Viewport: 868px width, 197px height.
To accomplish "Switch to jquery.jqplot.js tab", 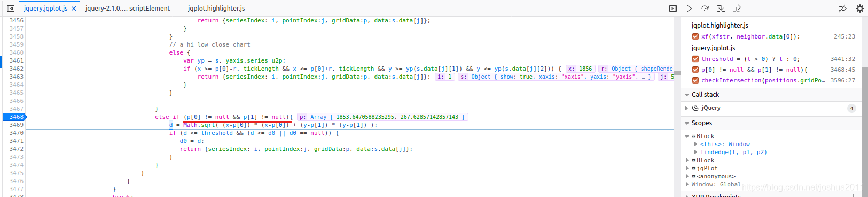I will (45, 9).
